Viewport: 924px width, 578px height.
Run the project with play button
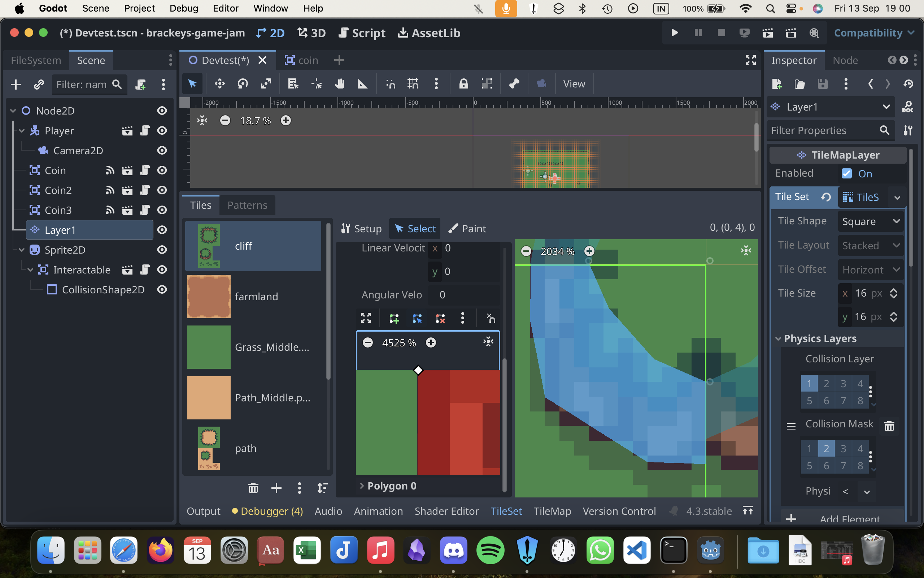tap(675, 33)
